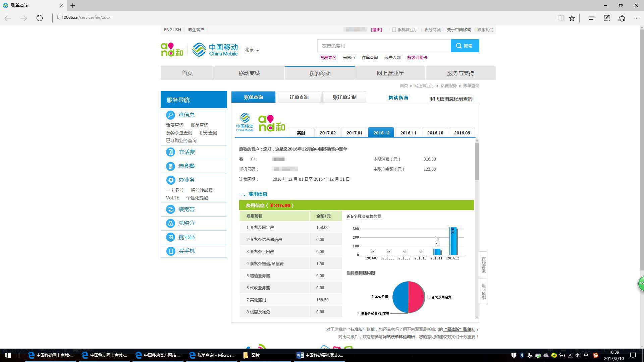The height and width of the screenshot is (362, 644).
Task: Click the 兑积分 points icon
Action: coord(170,223)
